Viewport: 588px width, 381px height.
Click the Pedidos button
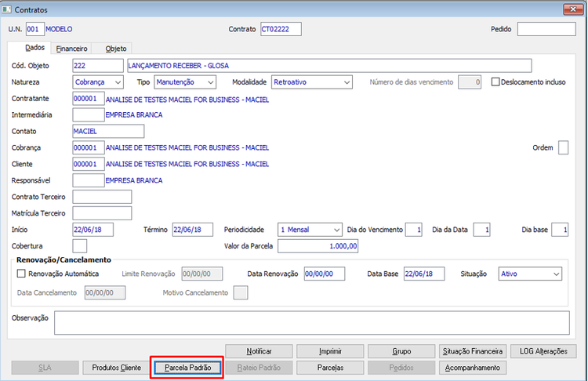(401, 368)
